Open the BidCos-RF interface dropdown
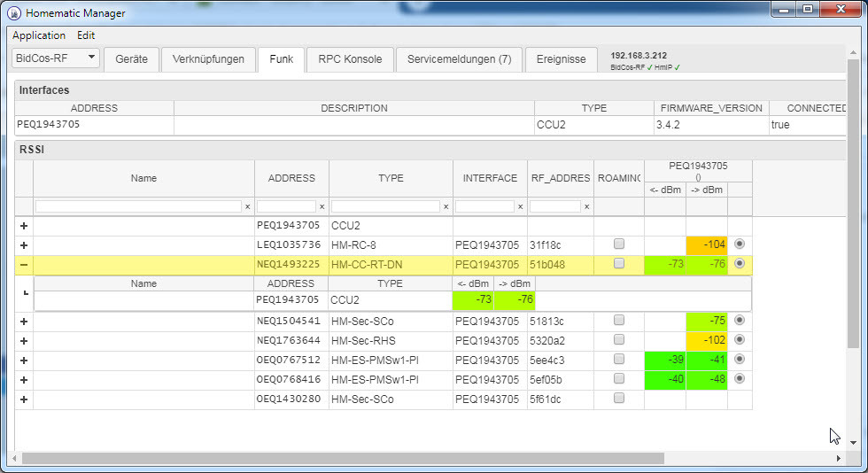Image resolution: width=868 pixels, height=473 pixels. click(55, 58)
